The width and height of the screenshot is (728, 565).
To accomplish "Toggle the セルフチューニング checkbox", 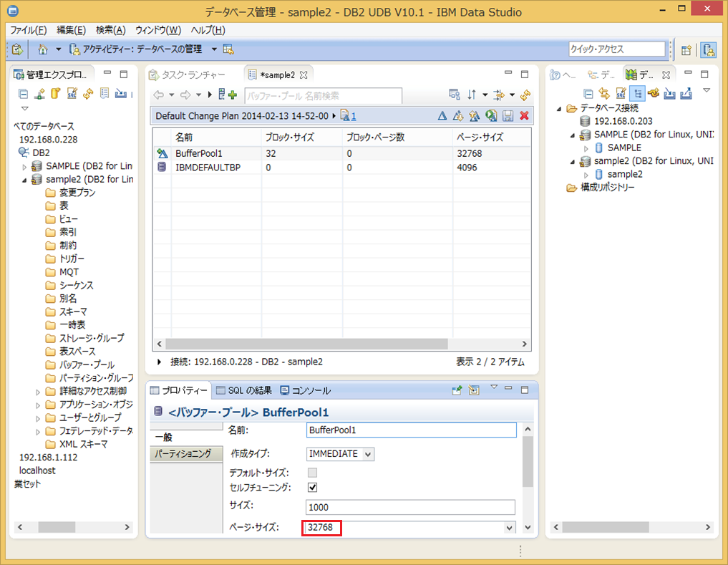I will pos(312,488).
